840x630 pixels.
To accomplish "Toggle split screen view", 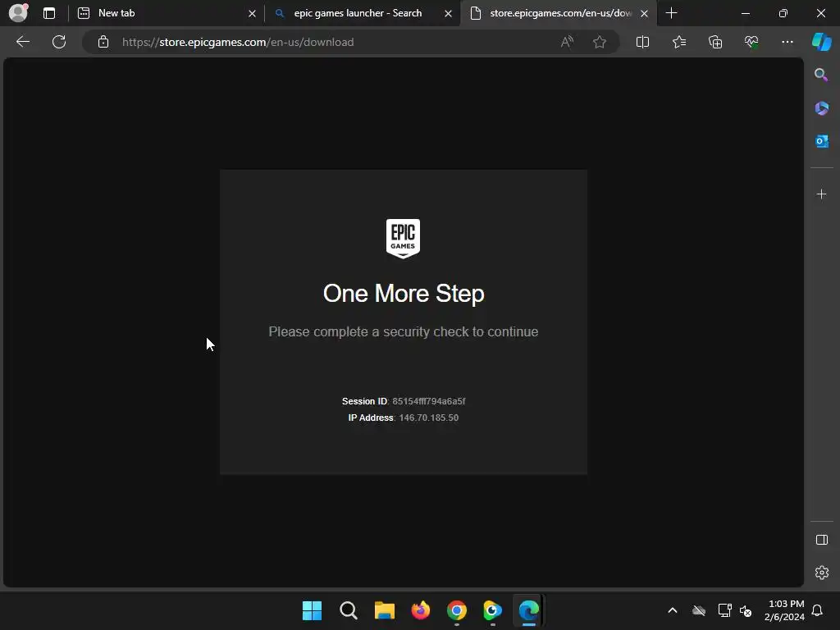I will click(642, 42).
